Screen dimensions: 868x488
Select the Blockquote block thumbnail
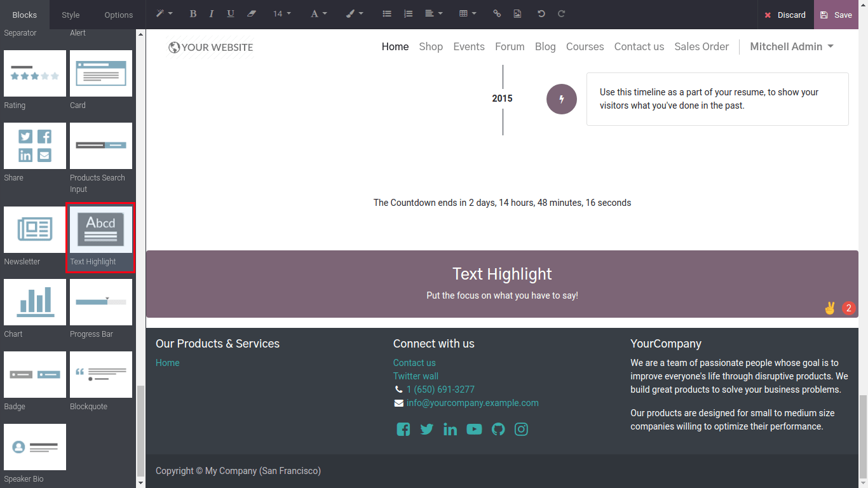pos(101,375)
